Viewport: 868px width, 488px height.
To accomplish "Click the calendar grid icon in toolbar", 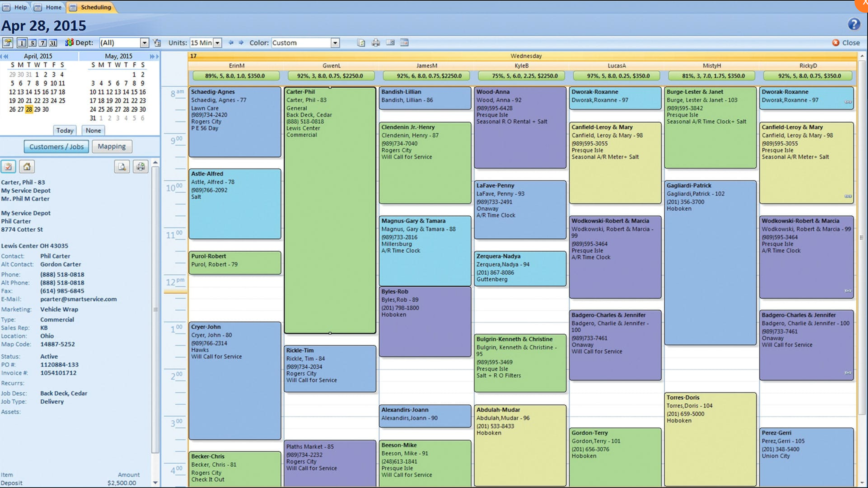I will click(404, 43).
